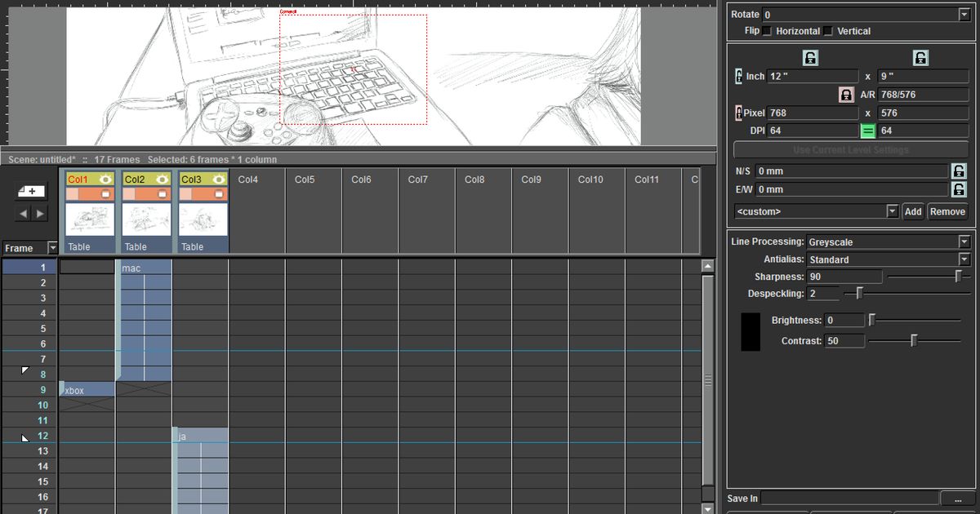Toggle the preview eye on Col1
The width and height of the screenshot is (980, 514).
click(106, 179)
